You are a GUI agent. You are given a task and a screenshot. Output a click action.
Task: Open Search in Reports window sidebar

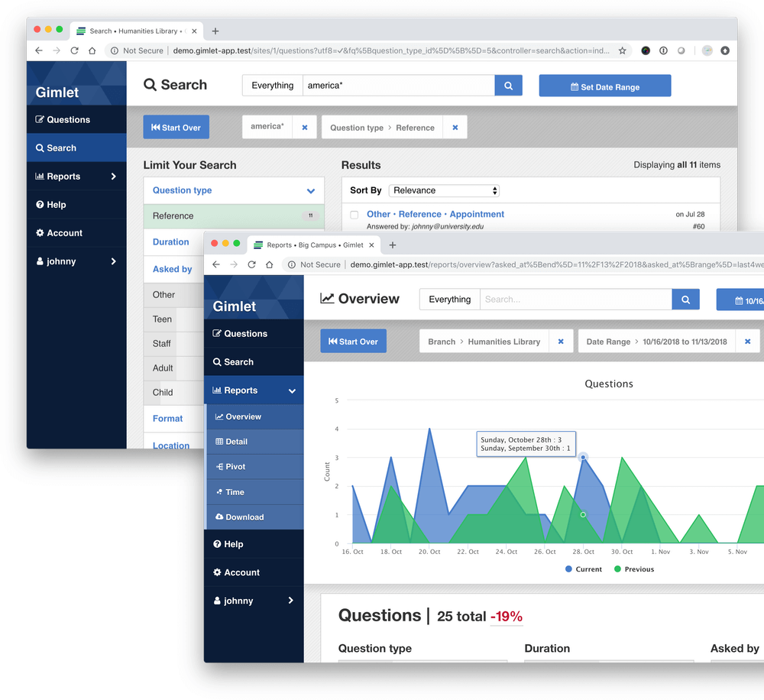(x=254, y=362)
